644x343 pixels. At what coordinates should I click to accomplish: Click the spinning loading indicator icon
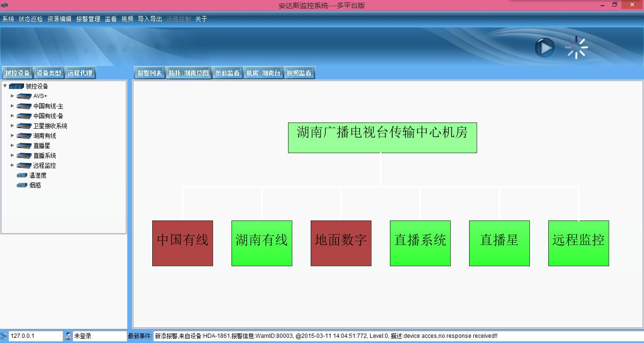point(577,48)
